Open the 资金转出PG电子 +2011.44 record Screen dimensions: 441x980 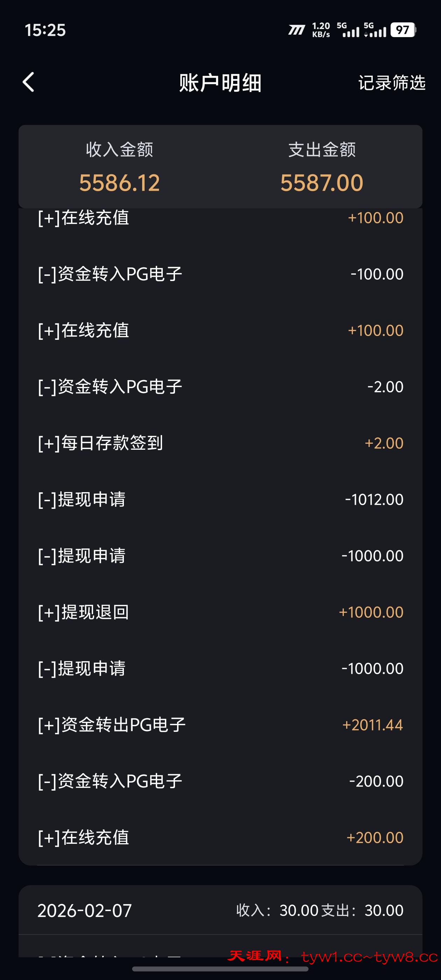pos(220,725)
